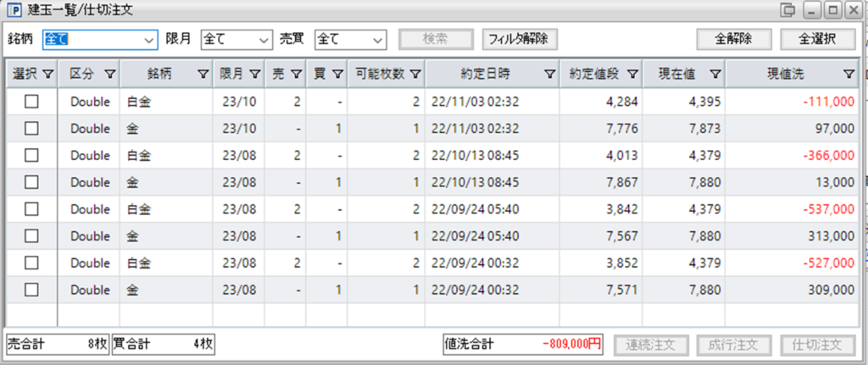
Task: Tick checkbox for 金 row priced 7,867
Action: tap(31, 182)
